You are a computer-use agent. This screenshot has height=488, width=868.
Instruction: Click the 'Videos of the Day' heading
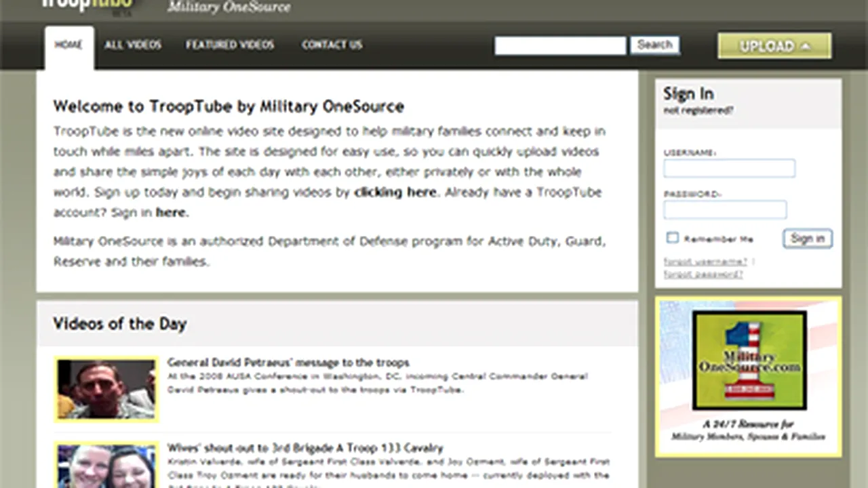tap(119, 324)
